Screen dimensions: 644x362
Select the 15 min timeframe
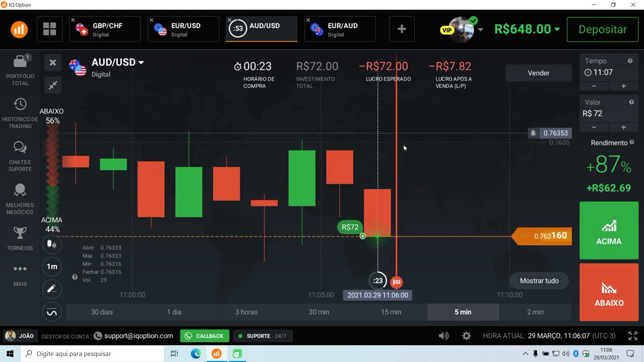tap(391, 312)
